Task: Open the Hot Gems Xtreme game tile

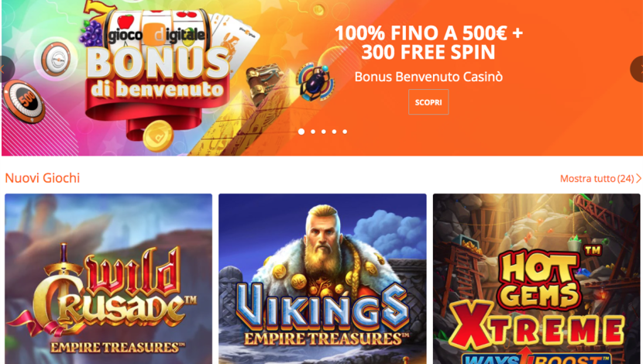Action: tap(536, 279)
